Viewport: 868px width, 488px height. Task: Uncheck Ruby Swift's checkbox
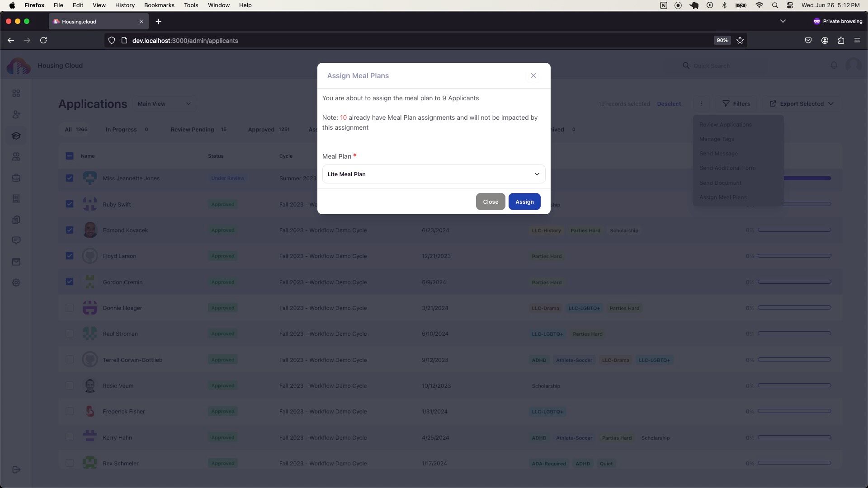pos(69,204)
